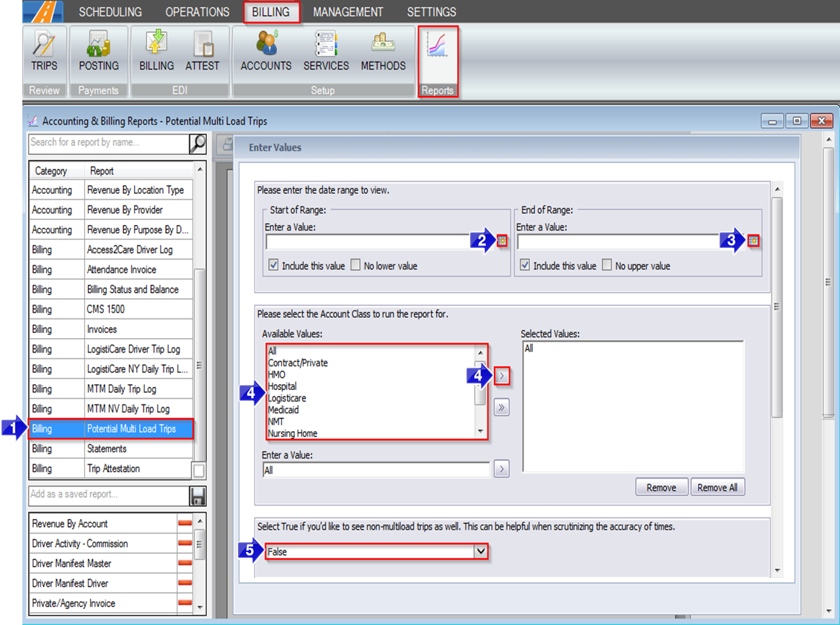Select the Revenue By Location Type report
Screen dimensions: 840x625
pyautogui.click(x=111, y=190)
